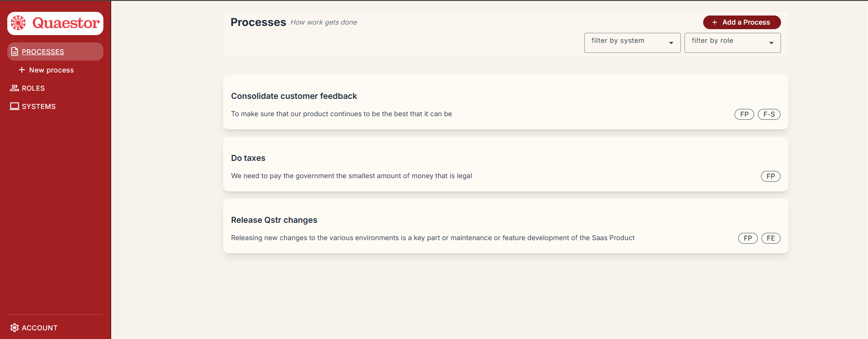Click the Processes document icon in sidebar

(15, 51)
